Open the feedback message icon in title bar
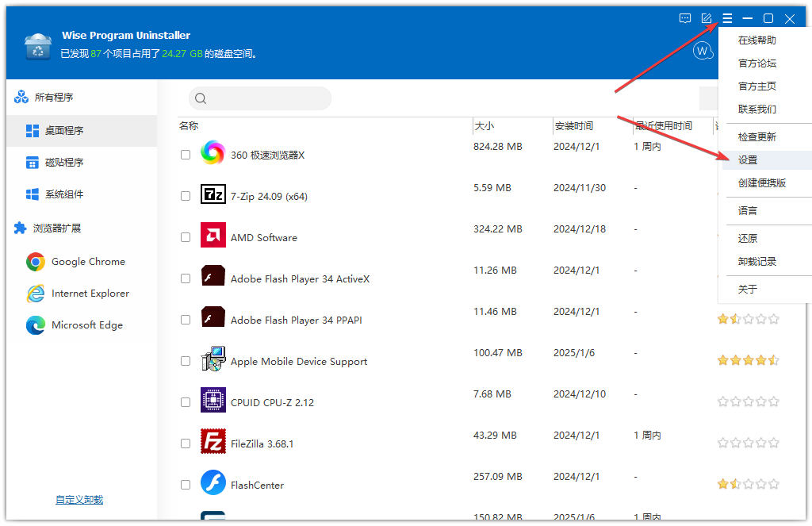This screenshot has width=812, height=526. coord(684,18)
